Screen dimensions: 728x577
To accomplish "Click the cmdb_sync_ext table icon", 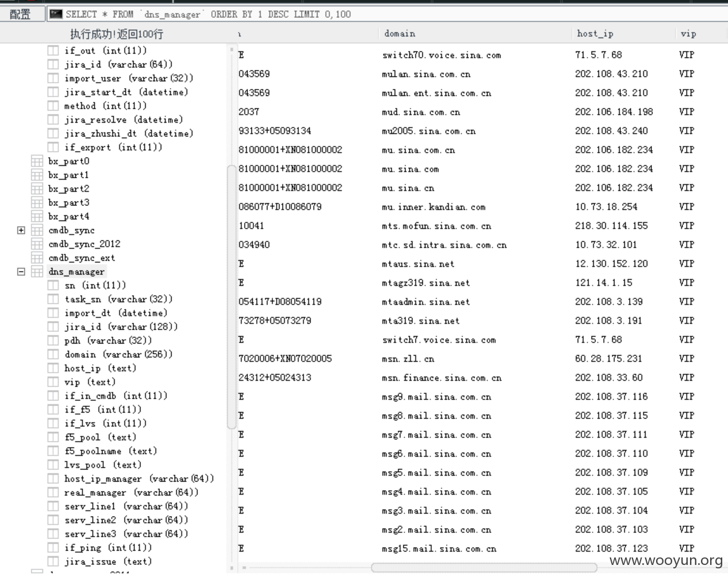I will [37, 258].
